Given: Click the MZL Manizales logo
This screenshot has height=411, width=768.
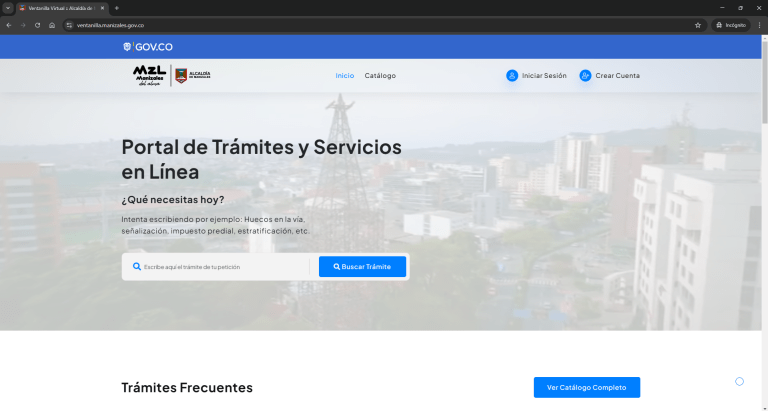Looking at the screenshot, I should [x=149, y=75].
